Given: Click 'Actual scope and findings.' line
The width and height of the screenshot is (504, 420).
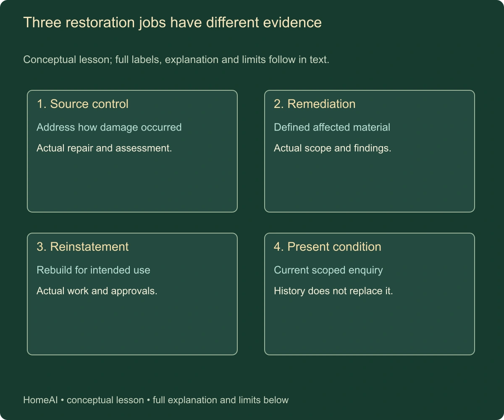Looking at the screenshot, I should 332,148.
